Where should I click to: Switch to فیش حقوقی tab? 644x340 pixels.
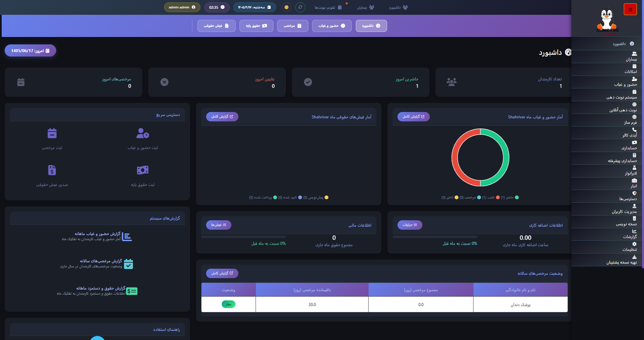(x=216, y=26)
